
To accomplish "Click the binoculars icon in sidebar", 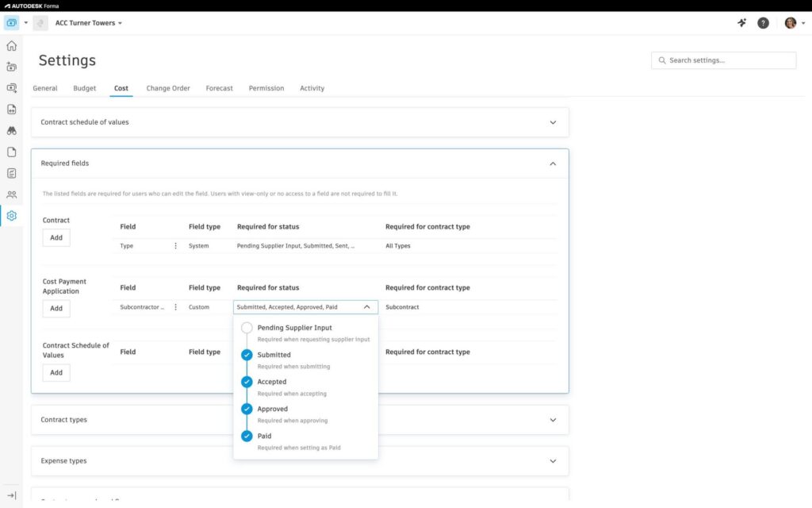I will [11, 131].
